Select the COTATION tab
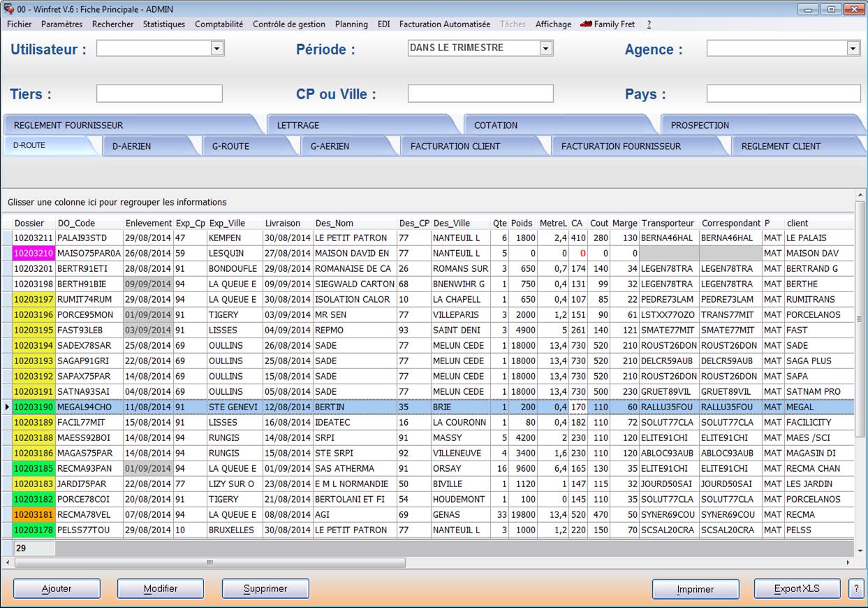This screenshot has height=608, width=868. point(496,125)
